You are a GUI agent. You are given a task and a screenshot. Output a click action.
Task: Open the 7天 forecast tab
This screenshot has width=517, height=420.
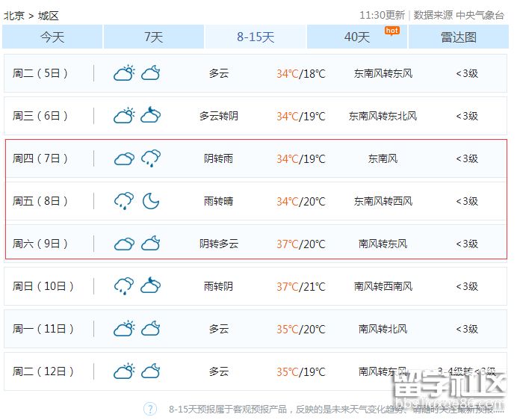click(153, 37)
